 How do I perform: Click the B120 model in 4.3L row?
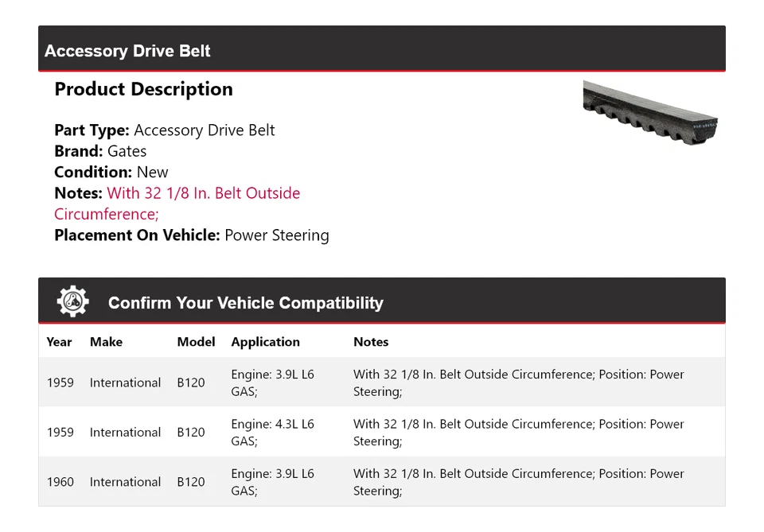[191, 433]
